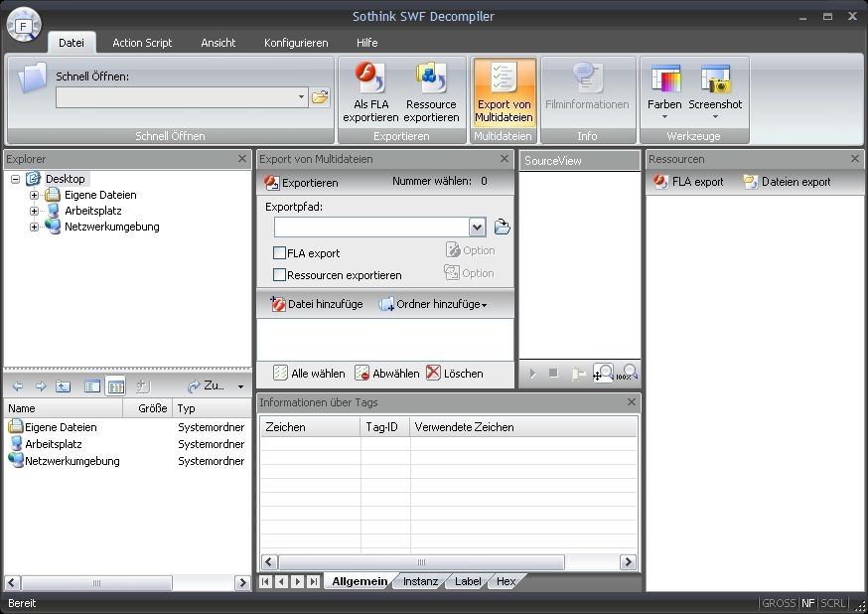Open the Ansicht ribbon tab

pyautogui.click(x=218, y=43)
